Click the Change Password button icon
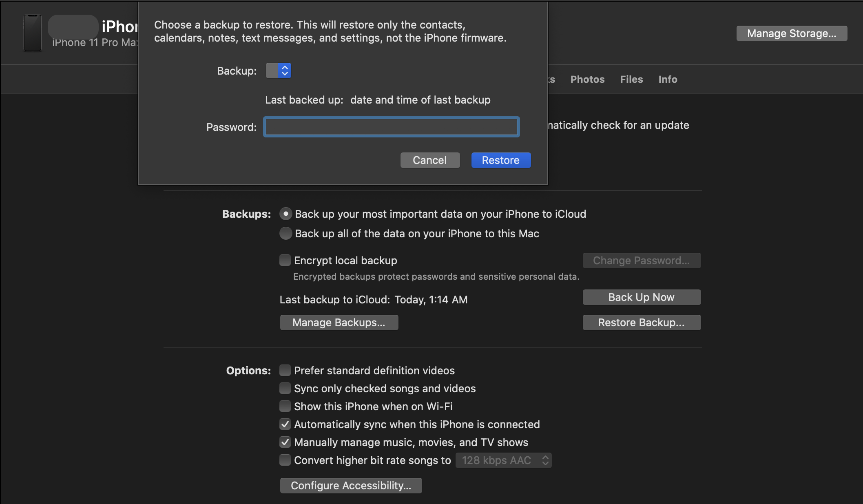 click(x=642, y=261)
